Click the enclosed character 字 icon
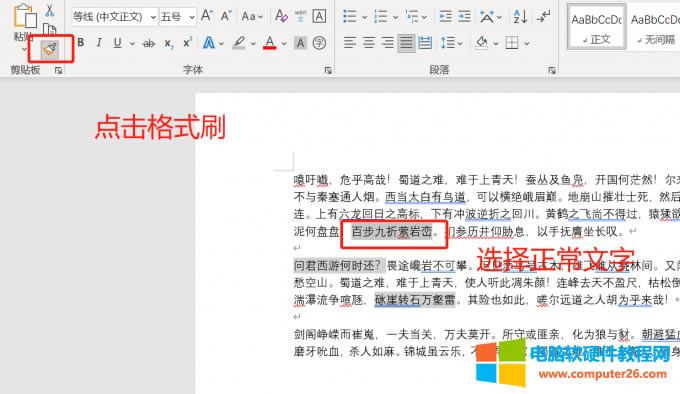The image size is (680, 394). point(319,43)
